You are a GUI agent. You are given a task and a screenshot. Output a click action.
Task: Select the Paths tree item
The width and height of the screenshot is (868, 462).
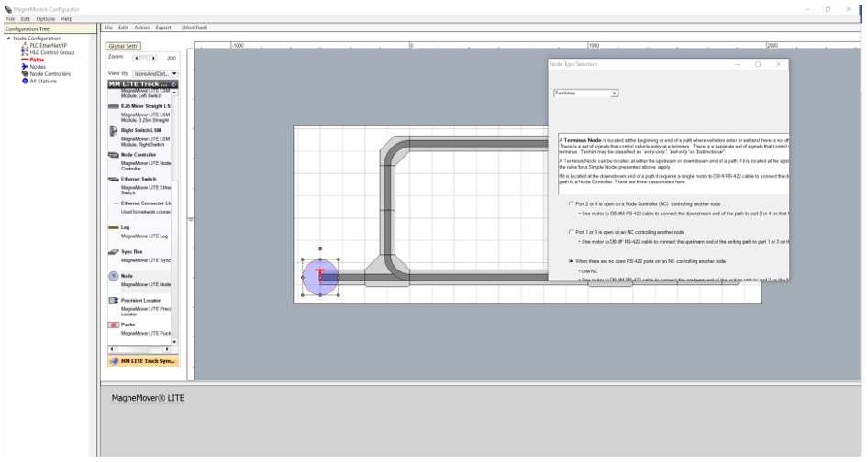coord(37,60)
